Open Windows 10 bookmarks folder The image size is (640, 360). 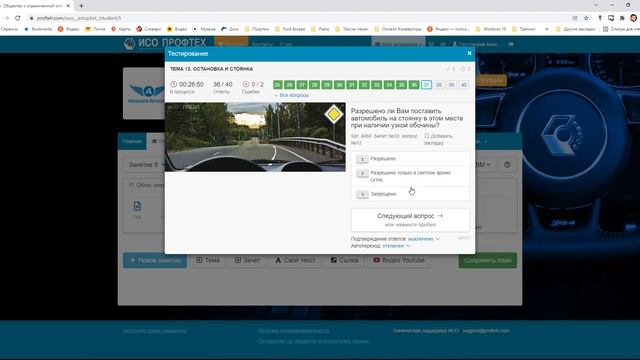tap(491, 29)
